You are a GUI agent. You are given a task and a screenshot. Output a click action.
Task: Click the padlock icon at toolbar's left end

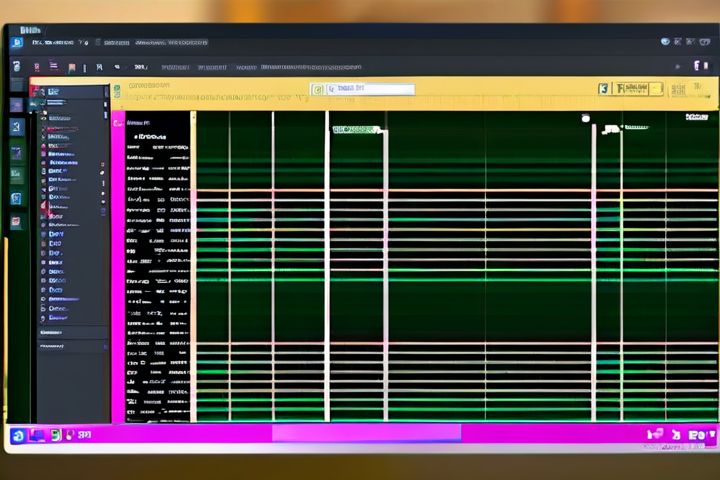pos(16,67)
